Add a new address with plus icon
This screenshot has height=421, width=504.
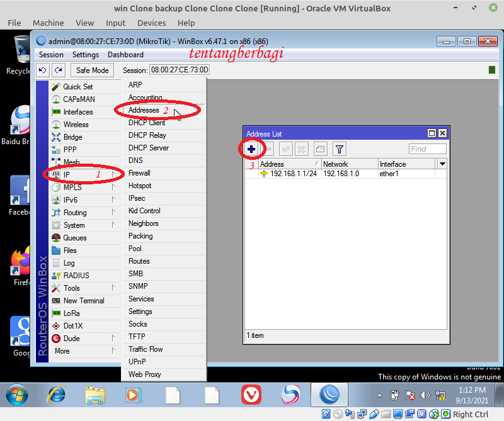251,149
